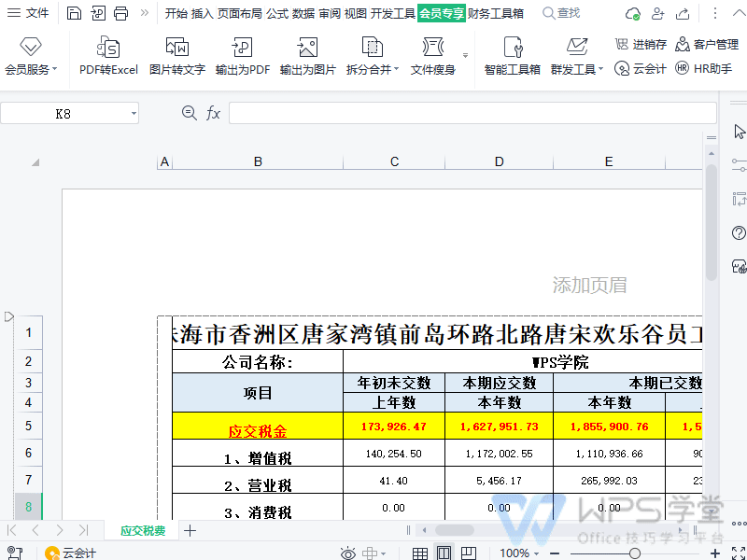Open the 财务工具箱 tab
This screenshot has width=747, height=560.
click(495, 13)
